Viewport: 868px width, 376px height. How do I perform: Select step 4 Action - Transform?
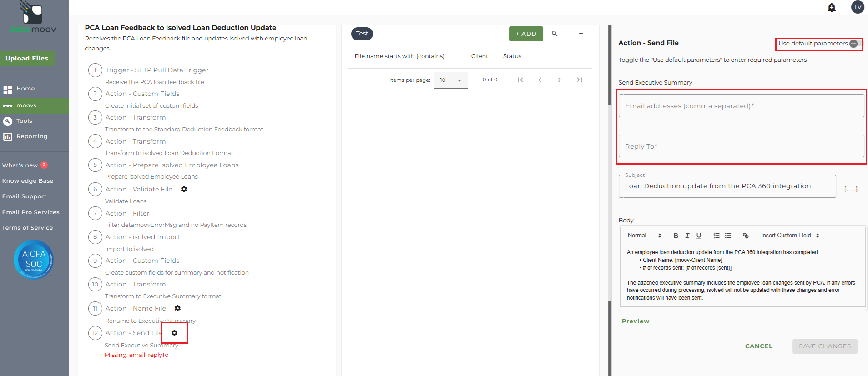pyautogui.click(x=136, y=141)
